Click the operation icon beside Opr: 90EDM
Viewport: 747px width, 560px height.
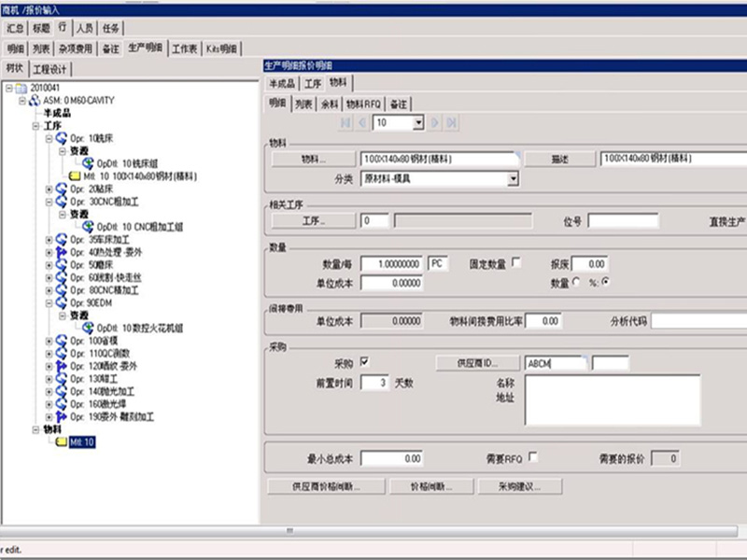pyautogui.click(x=62, y=302)
